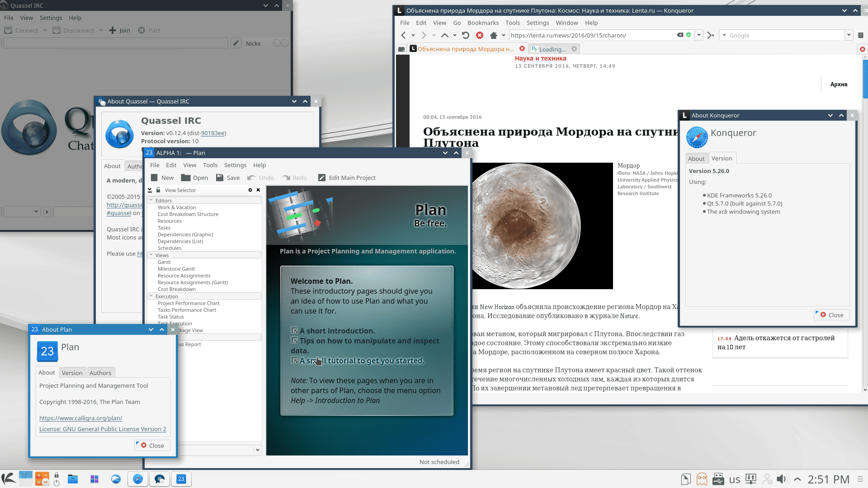
Task: Close the View Selector docker
Action: 258,190
